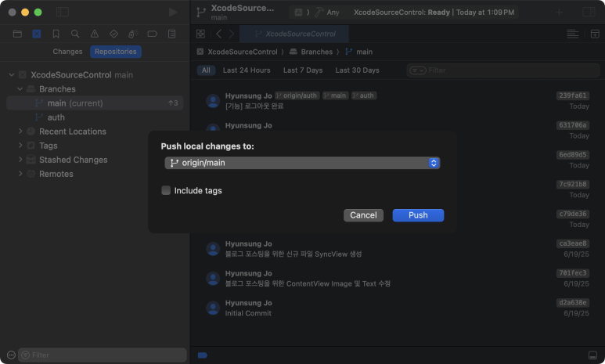Go forward with the right chevron
Image resolution: width=605 pixels, height=364 pixels.
[x=232, y=34]
